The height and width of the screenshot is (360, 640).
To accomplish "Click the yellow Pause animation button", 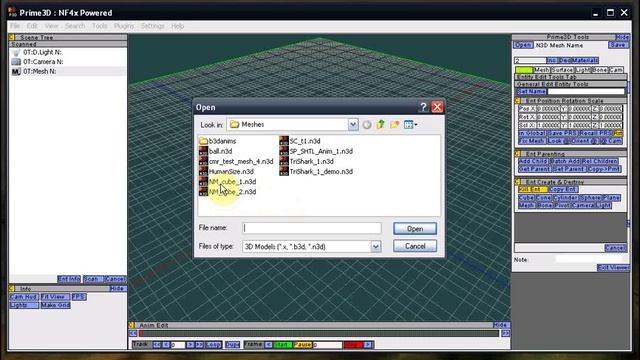I will tap(302, 345).
